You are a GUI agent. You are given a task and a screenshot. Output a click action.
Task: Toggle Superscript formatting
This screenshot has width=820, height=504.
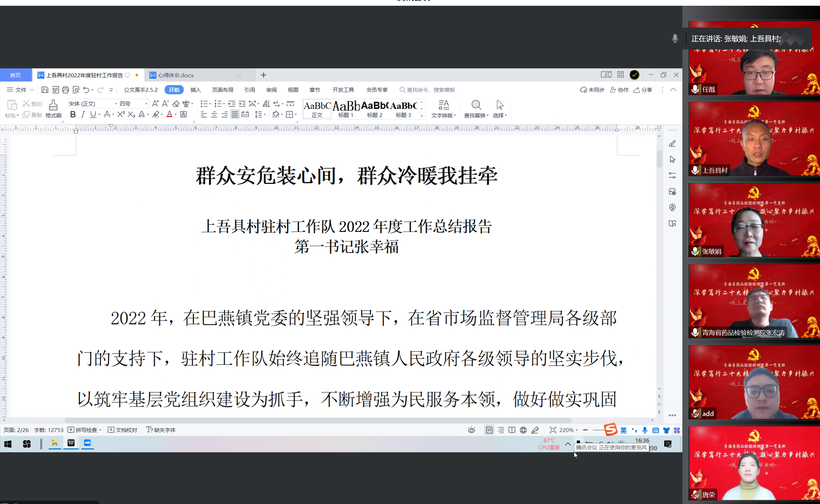[x=121, y=115]
